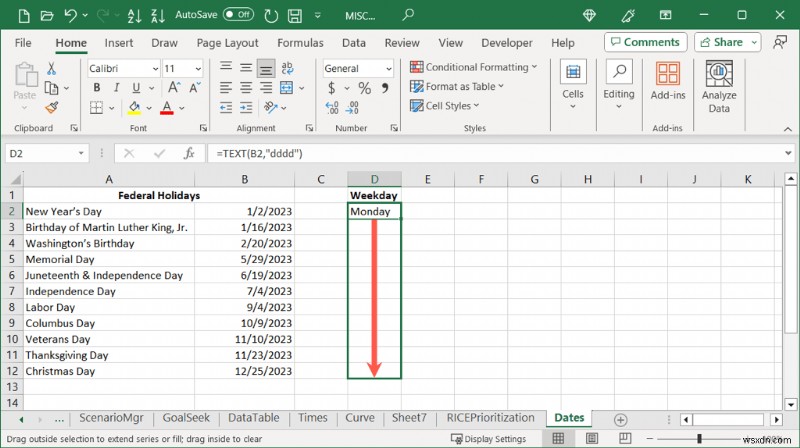
Task: Open the File tab
Action: [x=23, y=43]
